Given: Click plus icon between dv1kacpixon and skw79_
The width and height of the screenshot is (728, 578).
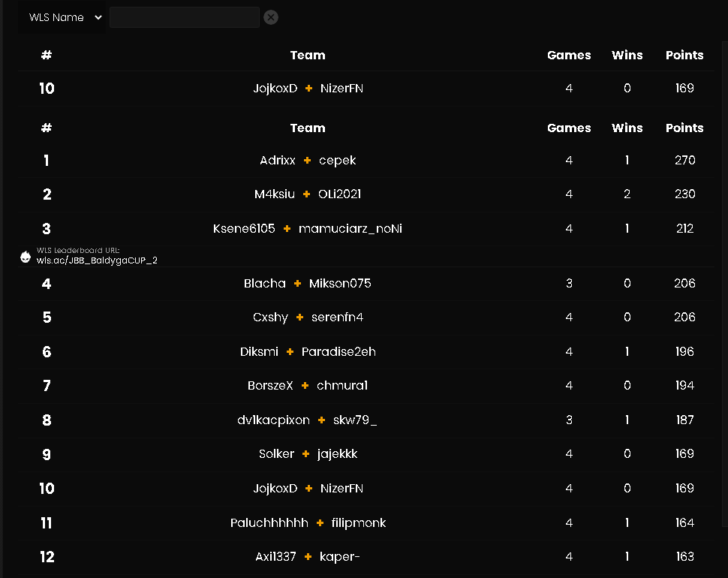Looking at the screenshot, I should point(321,420).
